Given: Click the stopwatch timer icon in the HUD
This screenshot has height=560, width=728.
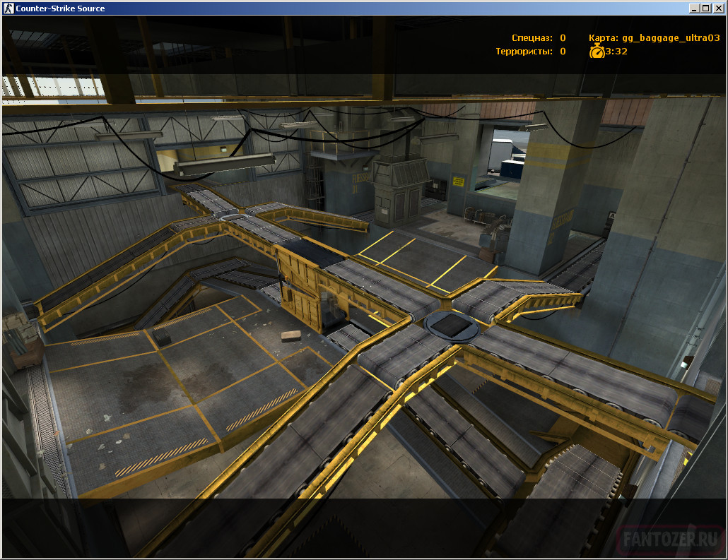Looking at the screenshot, I should (x=596, y=50).
